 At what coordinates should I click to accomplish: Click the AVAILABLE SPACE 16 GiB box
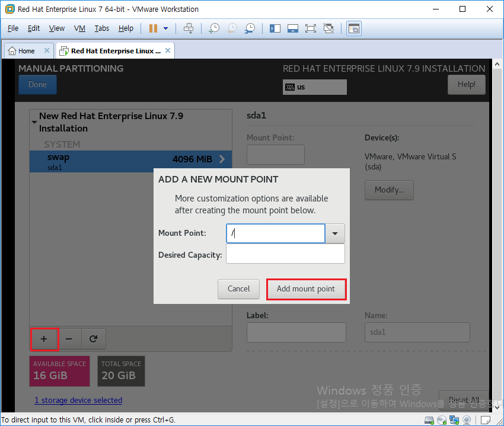click(59, 371)
